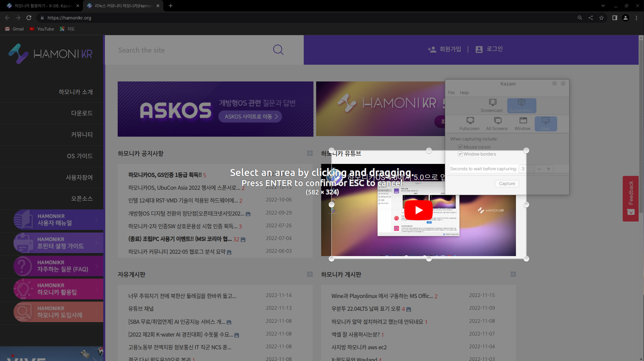Choose All Screens capture option
This screenshot has width=644, height=361.
[497, 123]
